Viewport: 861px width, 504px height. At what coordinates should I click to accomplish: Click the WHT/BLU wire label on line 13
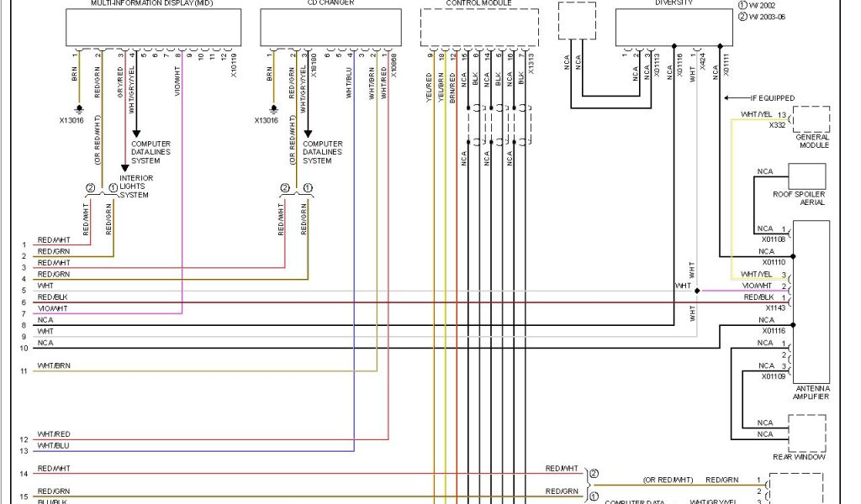52,445
